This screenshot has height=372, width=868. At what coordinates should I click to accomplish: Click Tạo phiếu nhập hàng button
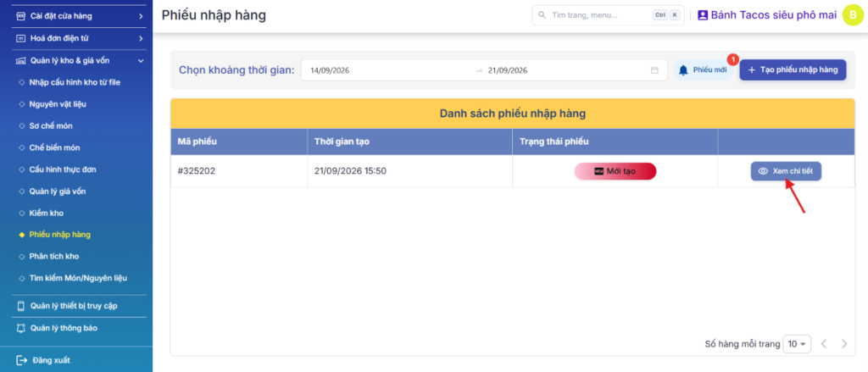point(793,69)
